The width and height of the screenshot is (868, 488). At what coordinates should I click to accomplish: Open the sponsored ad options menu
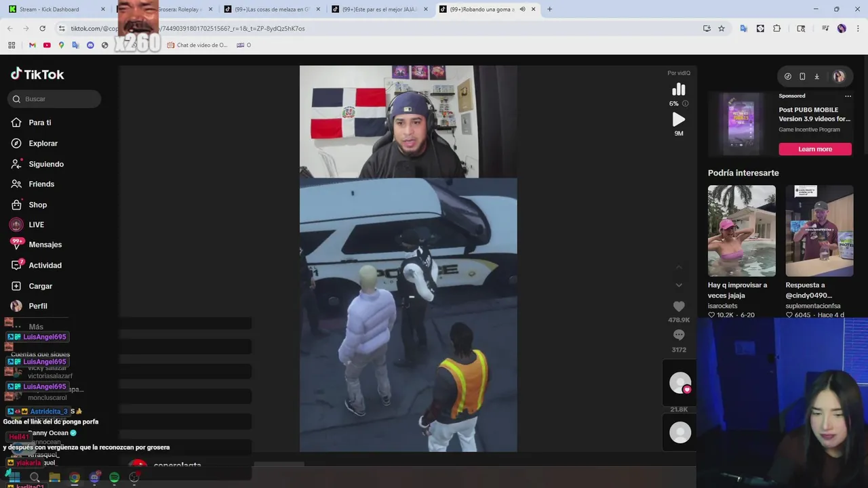tap(848, 96)
